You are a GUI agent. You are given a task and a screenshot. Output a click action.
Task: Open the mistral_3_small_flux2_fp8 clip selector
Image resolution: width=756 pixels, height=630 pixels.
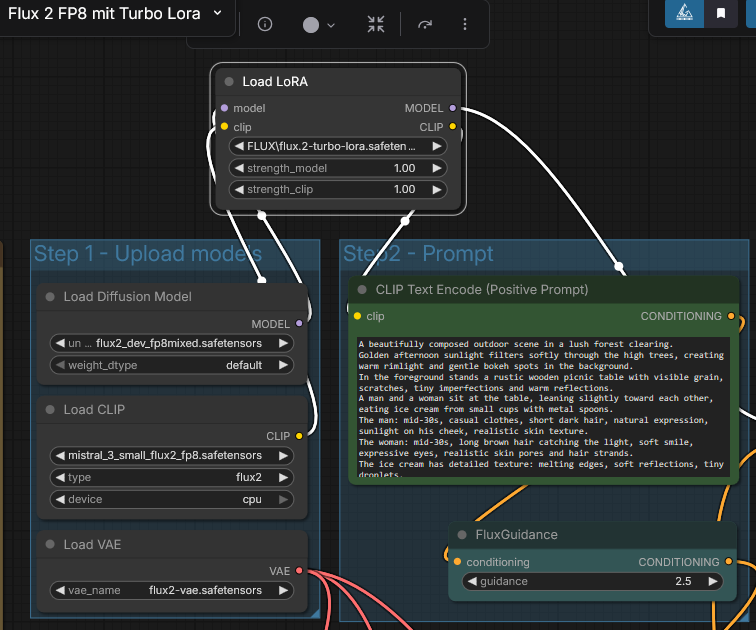point(172,456)
